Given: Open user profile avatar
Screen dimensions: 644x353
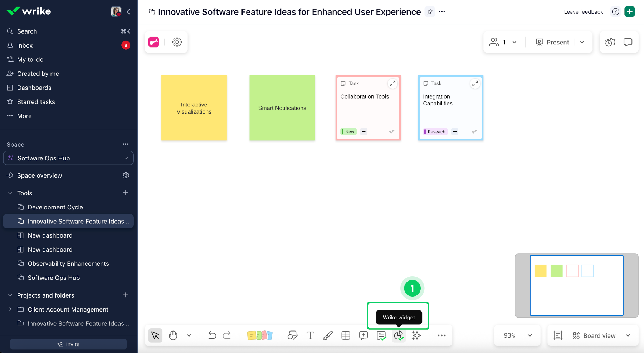Looking at the screenshot, I should point(116,12).
